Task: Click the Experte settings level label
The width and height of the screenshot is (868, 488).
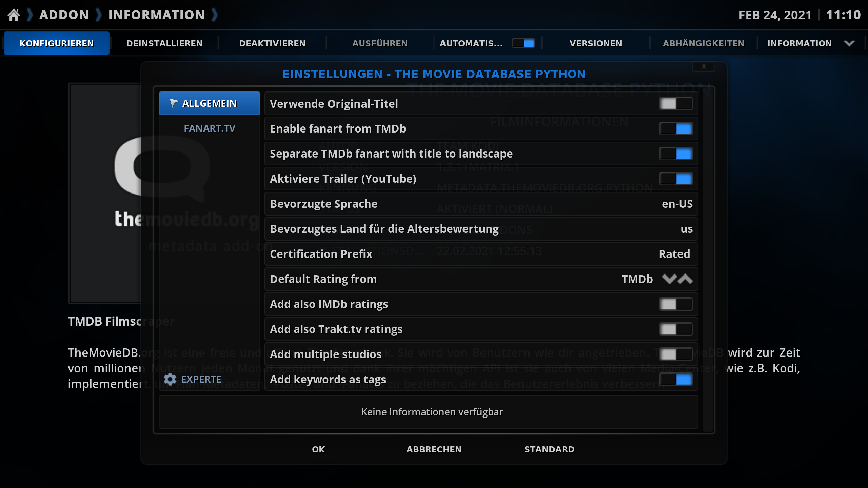Action: [x=201, y=379]
